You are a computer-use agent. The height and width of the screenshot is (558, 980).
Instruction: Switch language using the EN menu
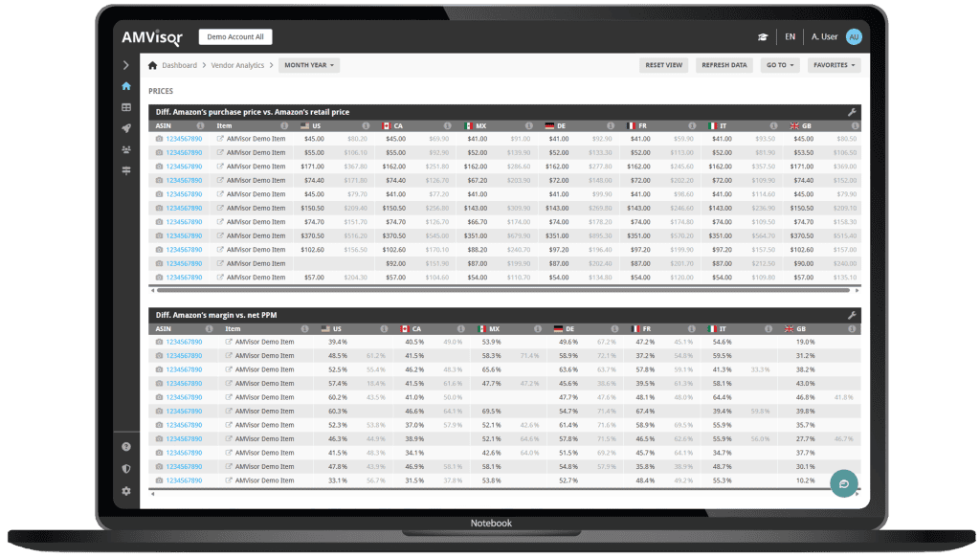[x=791, y=35]
